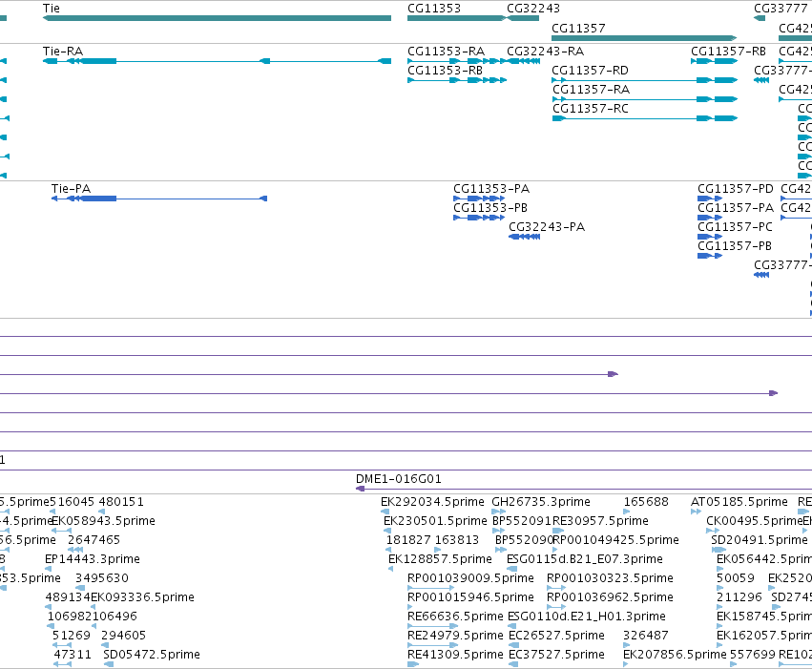Click EST label 557699
The width and height of the screenshot is (812, 669).
point(753,655)
